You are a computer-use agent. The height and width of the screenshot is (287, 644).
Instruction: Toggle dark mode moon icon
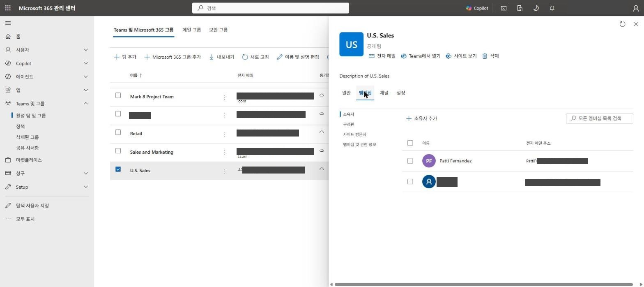click(x=536, y=8)
